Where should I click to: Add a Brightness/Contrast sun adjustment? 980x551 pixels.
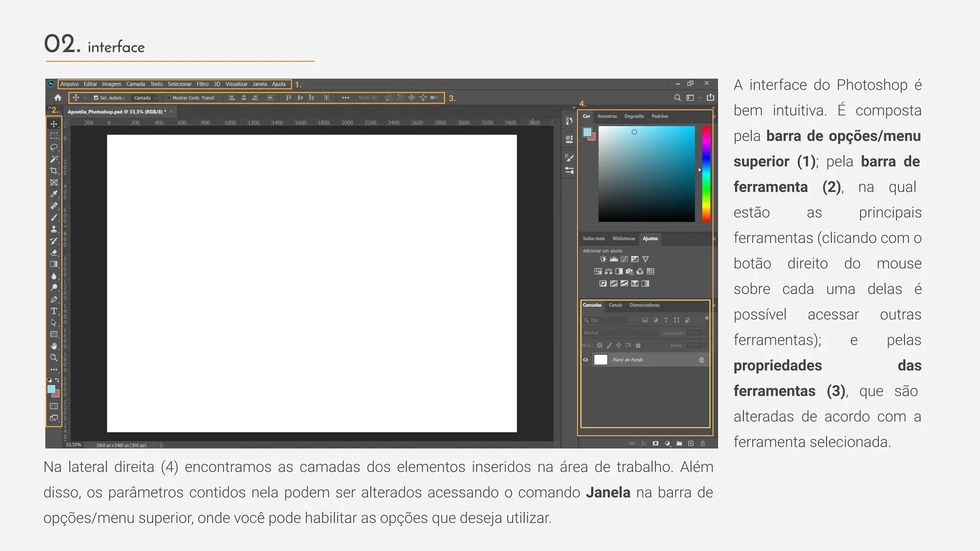point(603,259)
